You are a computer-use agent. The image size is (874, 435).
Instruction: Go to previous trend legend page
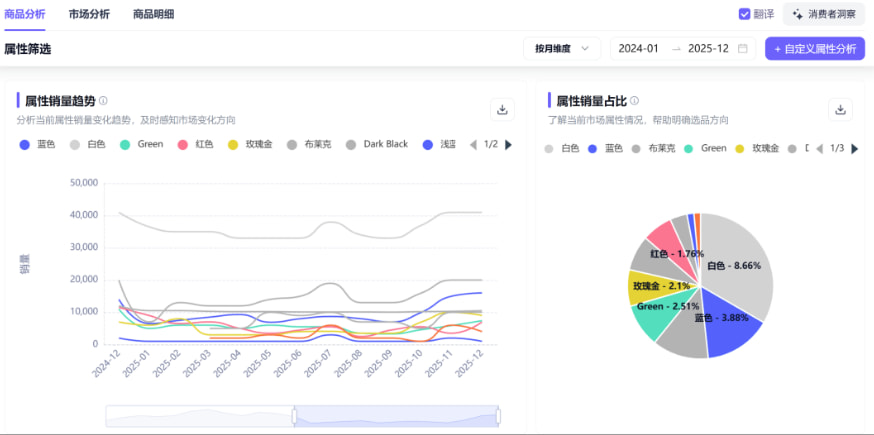[x=473, y=144]
